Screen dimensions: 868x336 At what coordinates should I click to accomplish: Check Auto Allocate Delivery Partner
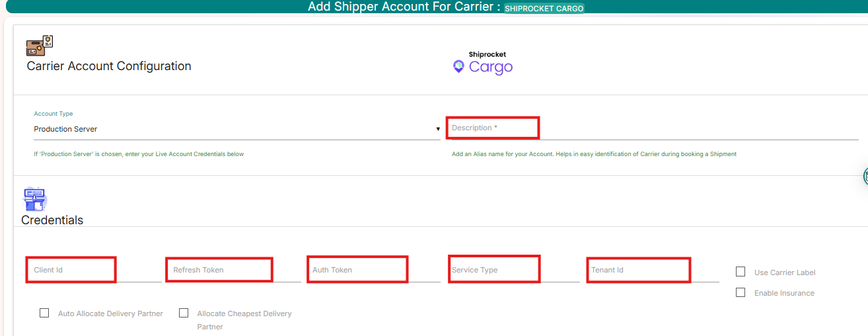[x=44, y=313]
